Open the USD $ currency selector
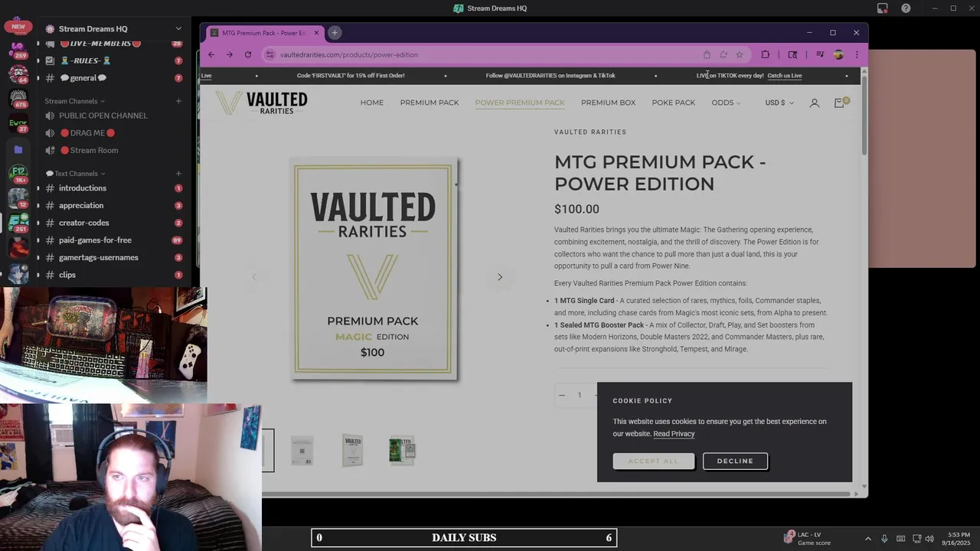This screenshot has width=980, height=551. pyautogui.click(x=779, y=103)
